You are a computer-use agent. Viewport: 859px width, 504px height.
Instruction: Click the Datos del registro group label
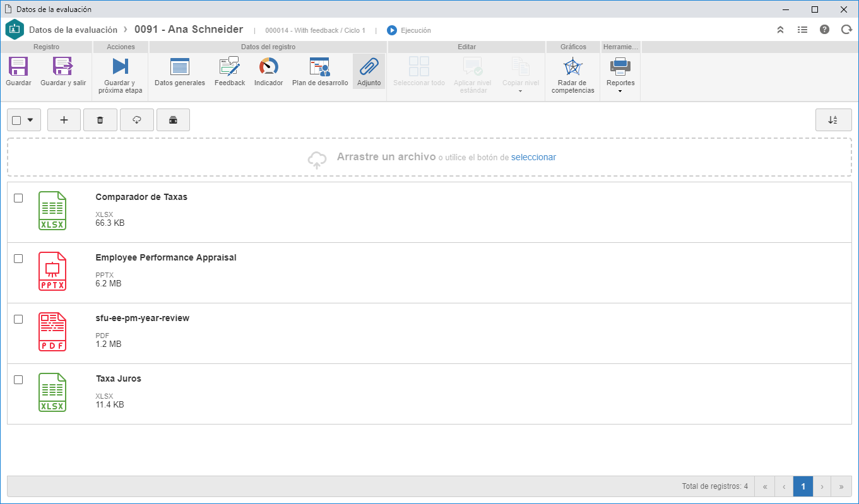[x=268, y=47]
